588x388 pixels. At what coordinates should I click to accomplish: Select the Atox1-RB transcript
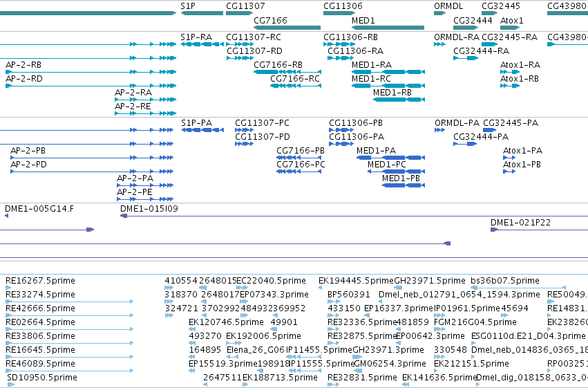pos(520,78)
